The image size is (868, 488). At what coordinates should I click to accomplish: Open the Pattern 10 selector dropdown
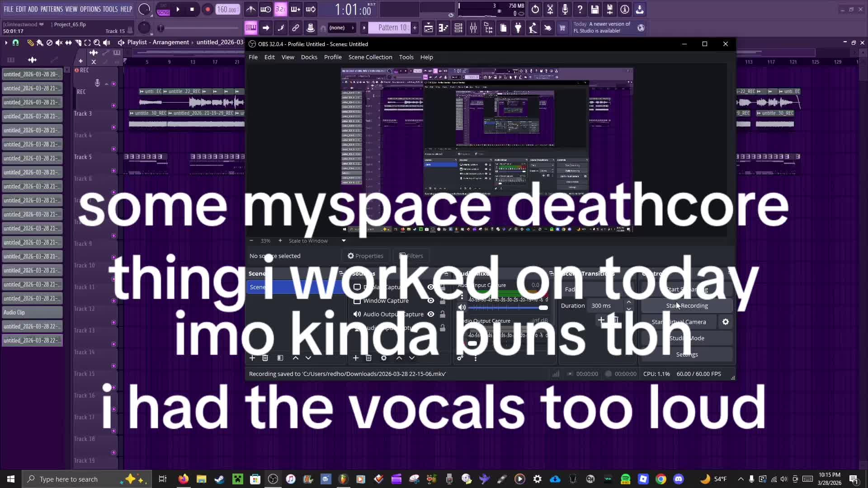coord(389,28)
